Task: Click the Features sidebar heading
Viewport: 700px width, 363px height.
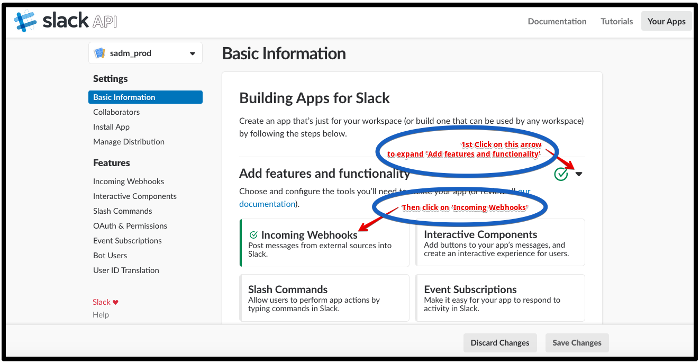Action: pos(112,163)
